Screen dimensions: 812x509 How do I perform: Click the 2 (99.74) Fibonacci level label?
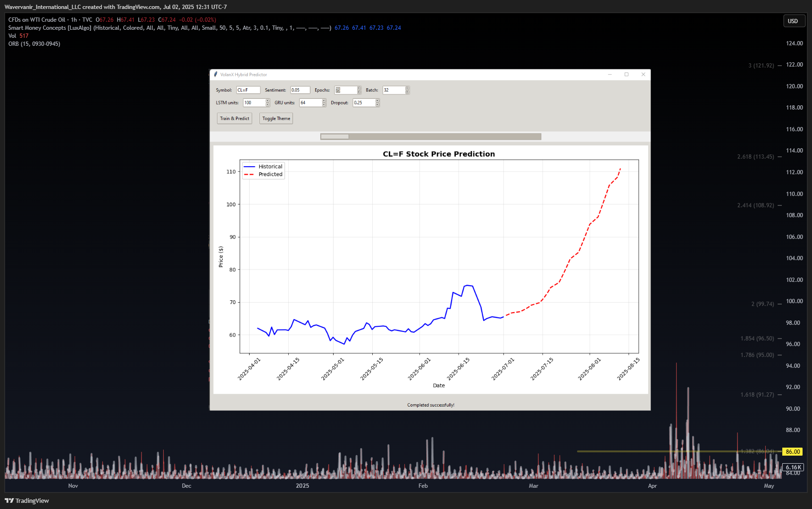762,304
